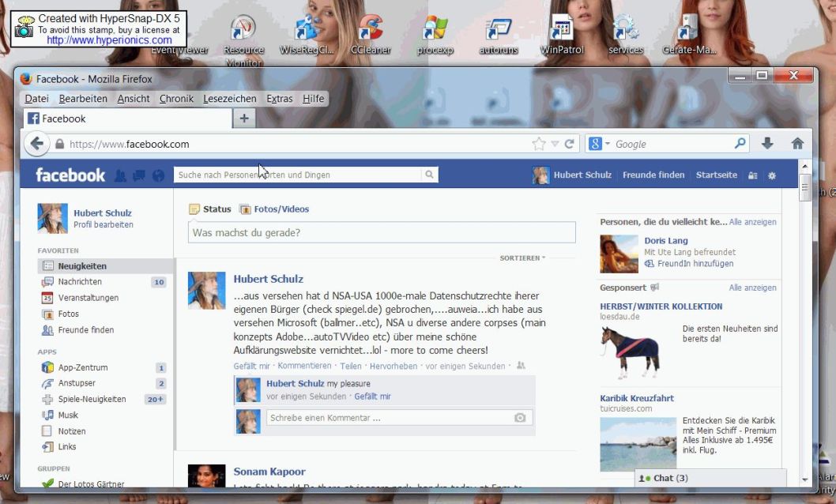The image size is (836, 504).
Task: Open the Hilfe menu
Action: click(x=313, y=99)
